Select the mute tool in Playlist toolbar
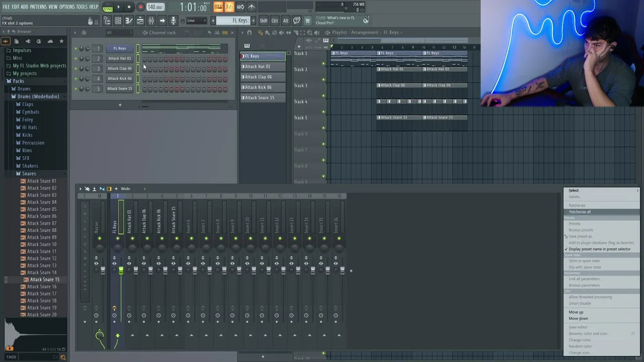This screenshot has height=362, width=644. (x=281, y=33)
